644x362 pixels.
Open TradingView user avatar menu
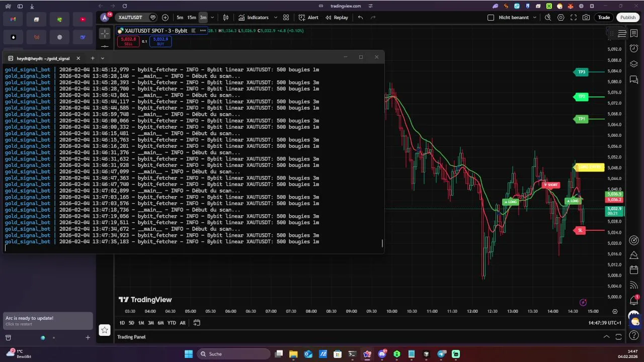click(105, 18)
